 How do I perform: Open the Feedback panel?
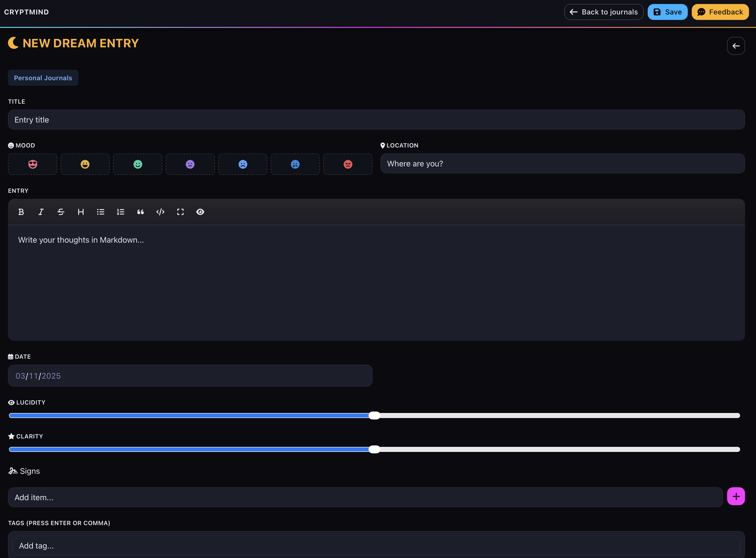tap(720, 12)
